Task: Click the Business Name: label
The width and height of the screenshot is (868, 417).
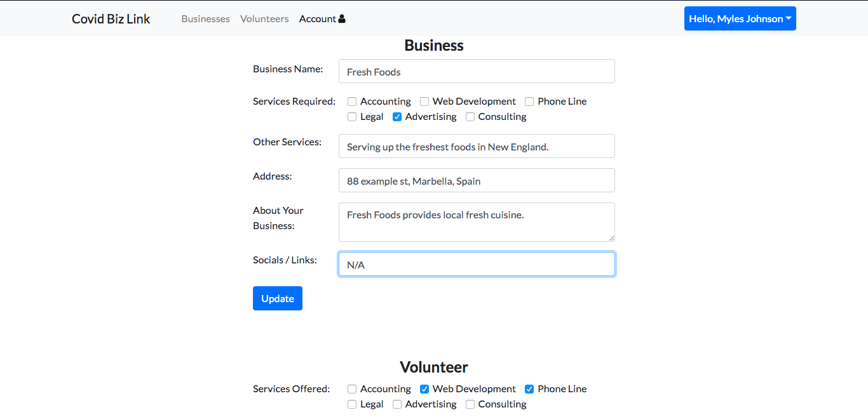Action: click(x=288, y=69)
